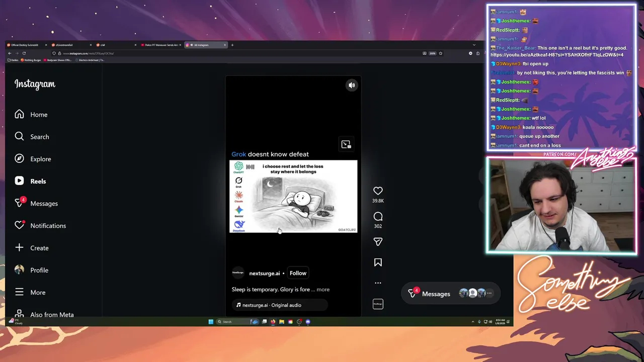
Task: List all tabs dropdown arrow
Action: click(474, 45)
